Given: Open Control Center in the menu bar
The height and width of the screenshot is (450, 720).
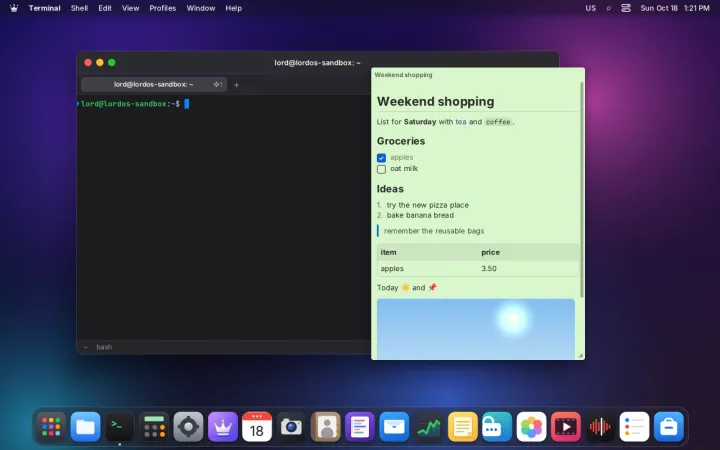Looking at the screenshot, I should (626, 8).
